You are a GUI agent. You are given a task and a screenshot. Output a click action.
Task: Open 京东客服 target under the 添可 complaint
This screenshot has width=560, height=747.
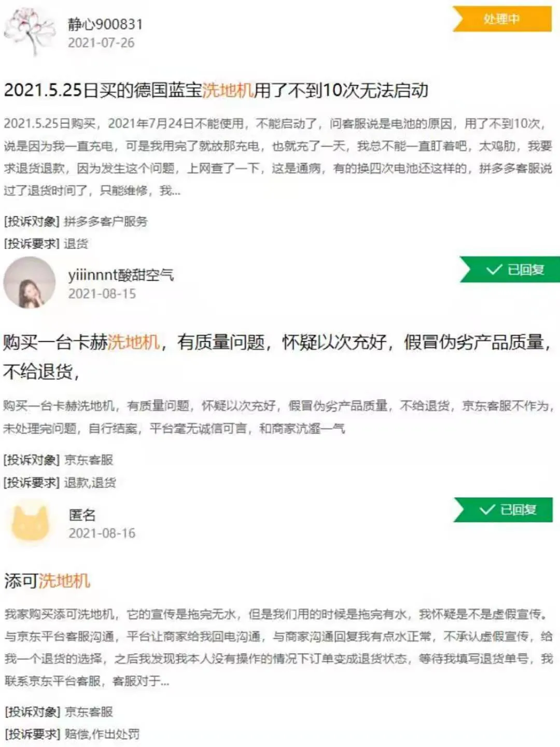tap(89, 712)
